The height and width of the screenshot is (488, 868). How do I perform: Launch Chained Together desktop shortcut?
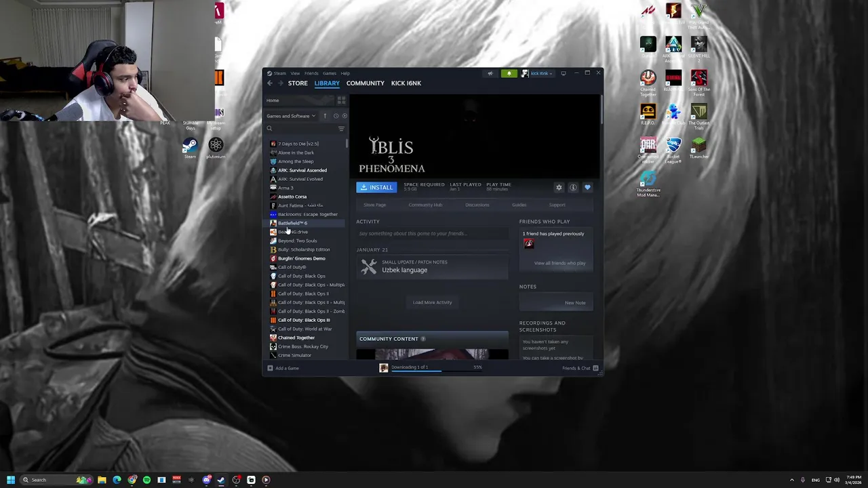(648, 83)
